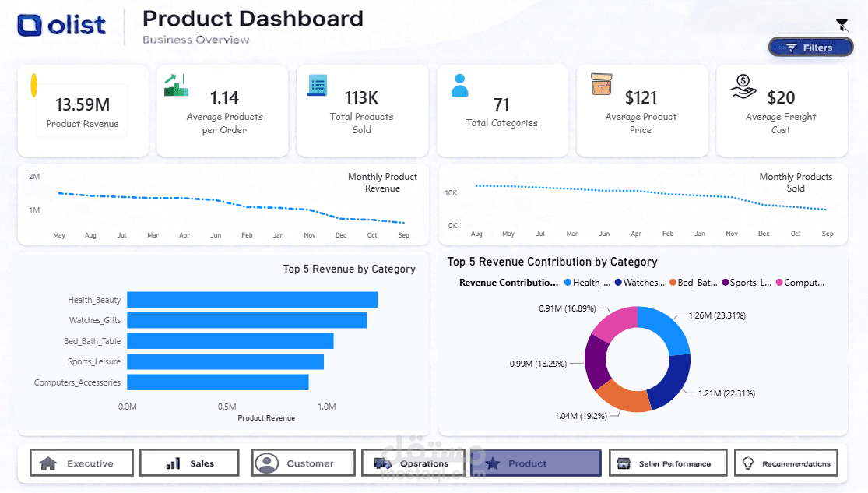Click the Comput legend color dot

tap(779, 283)
